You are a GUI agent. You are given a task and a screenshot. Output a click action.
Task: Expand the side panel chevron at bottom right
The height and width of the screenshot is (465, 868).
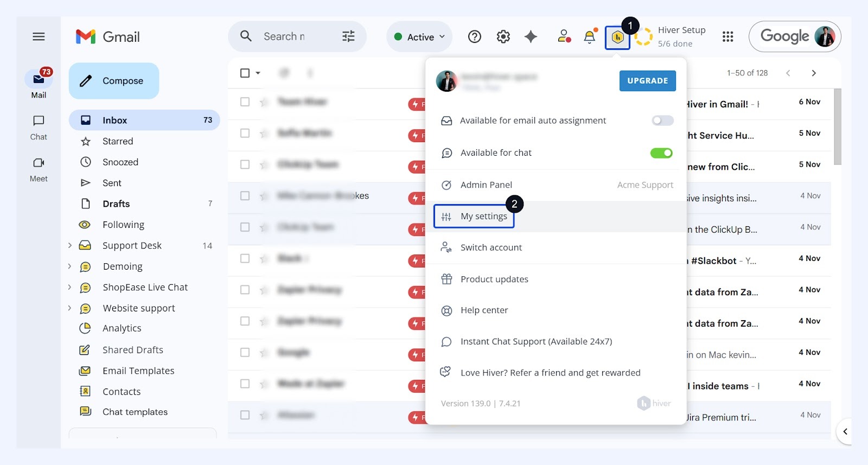click(x=845, y=432)
